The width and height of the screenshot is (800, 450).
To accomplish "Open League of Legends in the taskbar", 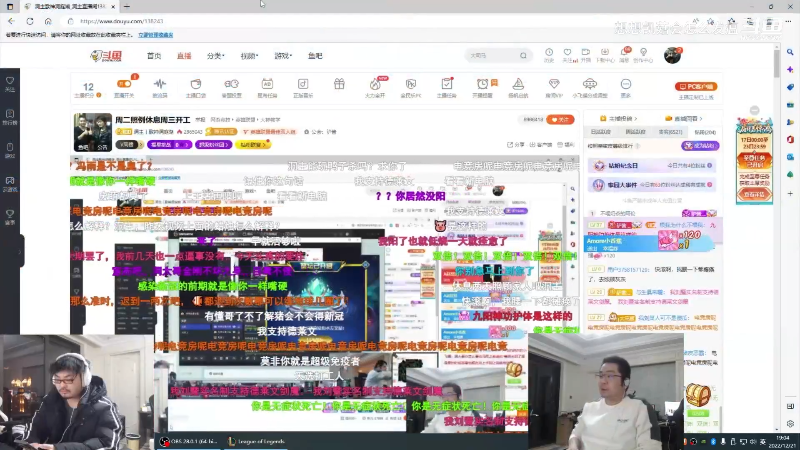I will point(257,441).
